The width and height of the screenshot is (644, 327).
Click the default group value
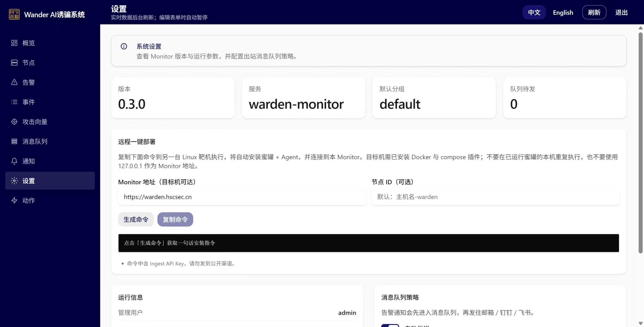[400, 104]
